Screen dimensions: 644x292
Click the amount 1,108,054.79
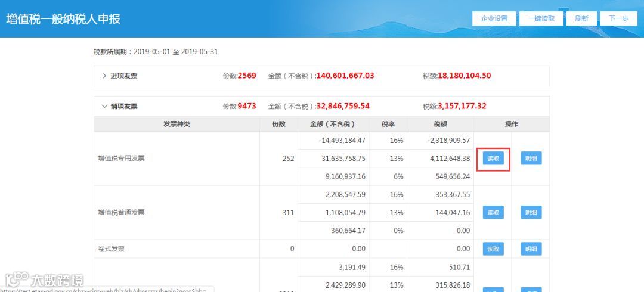[x=345, y=212]
